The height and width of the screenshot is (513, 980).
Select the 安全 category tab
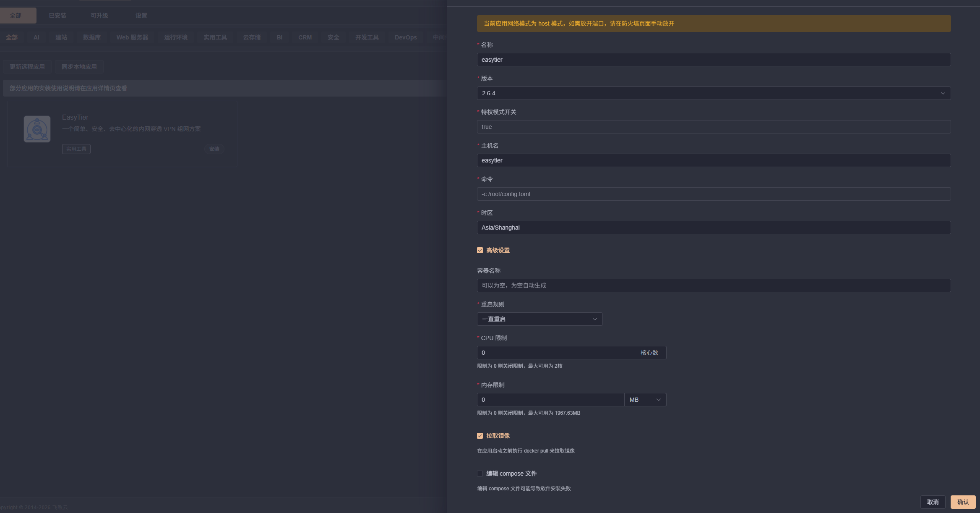click(x=334, y=37)
